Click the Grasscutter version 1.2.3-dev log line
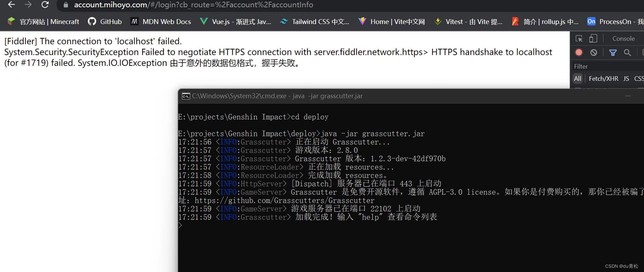The width and height of the screenshot is (644, 272). (x=312, y=159)
